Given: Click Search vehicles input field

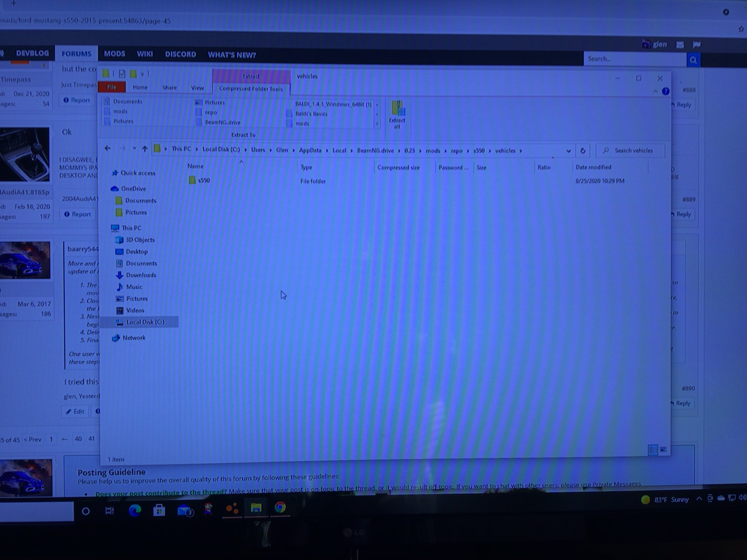Looking at the screenshot, I should 630,151.
